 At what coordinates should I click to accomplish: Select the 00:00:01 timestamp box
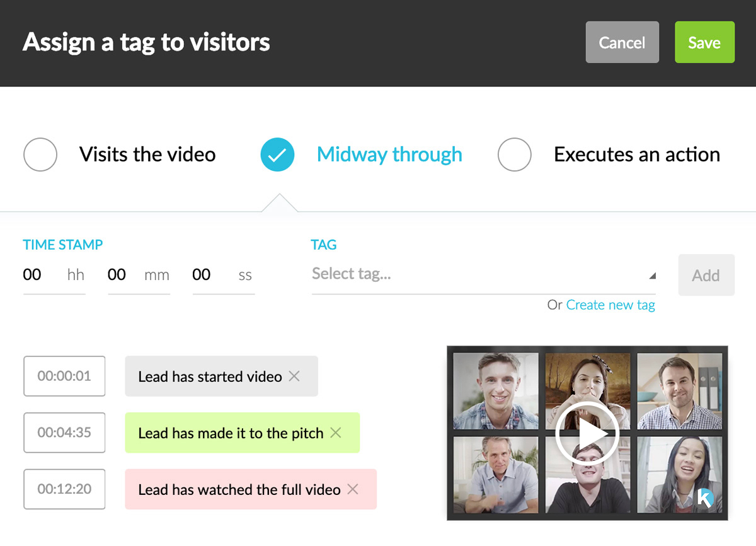pyautogui.click(x=64, y=376)
